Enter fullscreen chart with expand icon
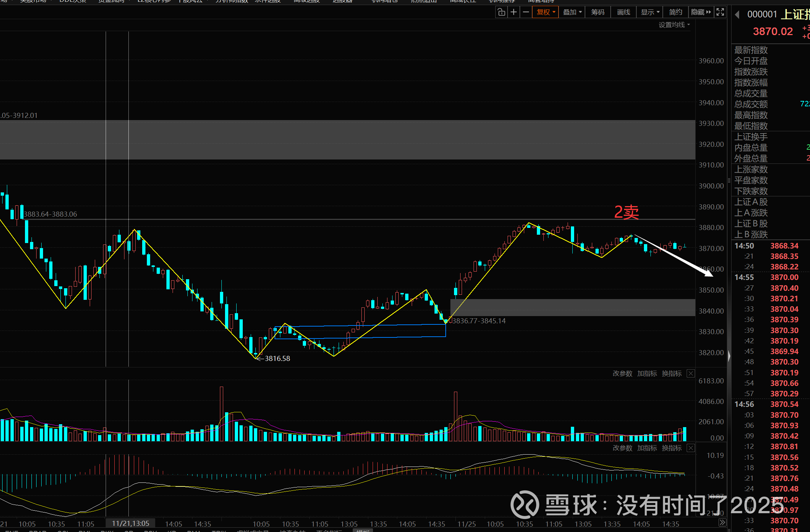Viewport: 810px width, 532px height. tap(720, 12)
